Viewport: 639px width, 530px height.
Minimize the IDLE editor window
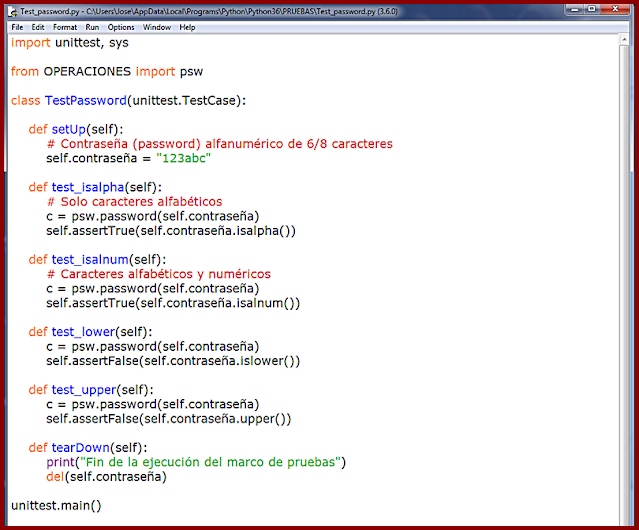(575, 9)
